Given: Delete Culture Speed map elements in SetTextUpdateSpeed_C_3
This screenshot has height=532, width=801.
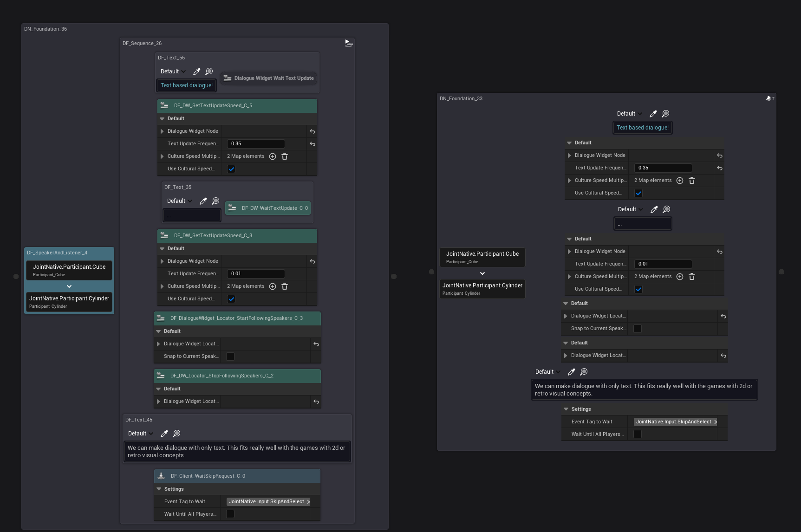Looking at the screenshot, I should pyautogui.click(x=285, y=286).
